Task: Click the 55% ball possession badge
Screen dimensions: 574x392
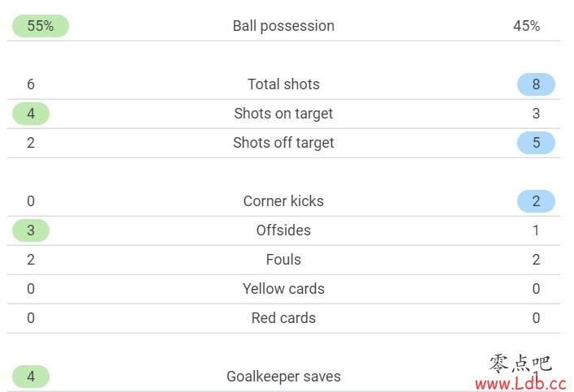Action: pyautogui.click(x=41, y=26)
